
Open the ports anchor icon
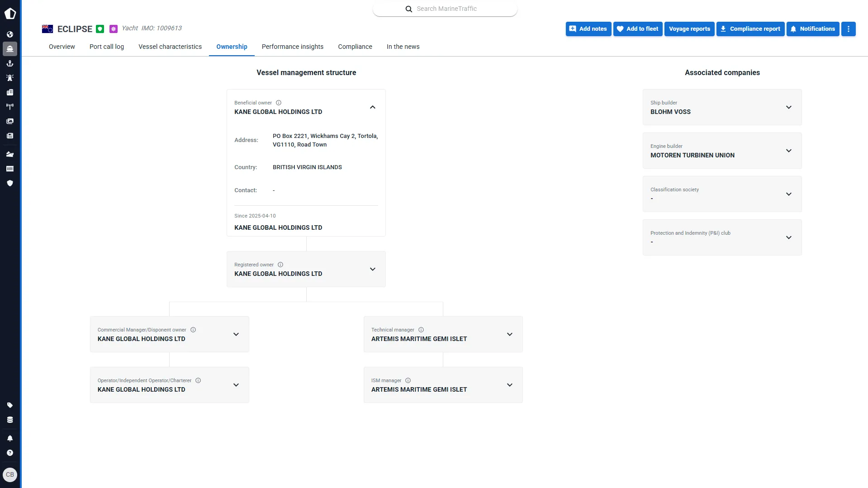coord(10,63)
